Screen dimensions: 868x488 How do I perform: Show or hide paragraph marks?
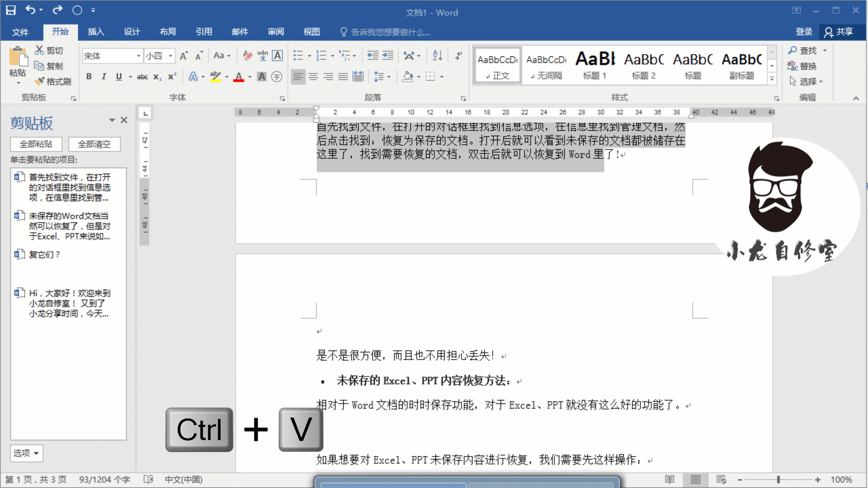(458, 56)
